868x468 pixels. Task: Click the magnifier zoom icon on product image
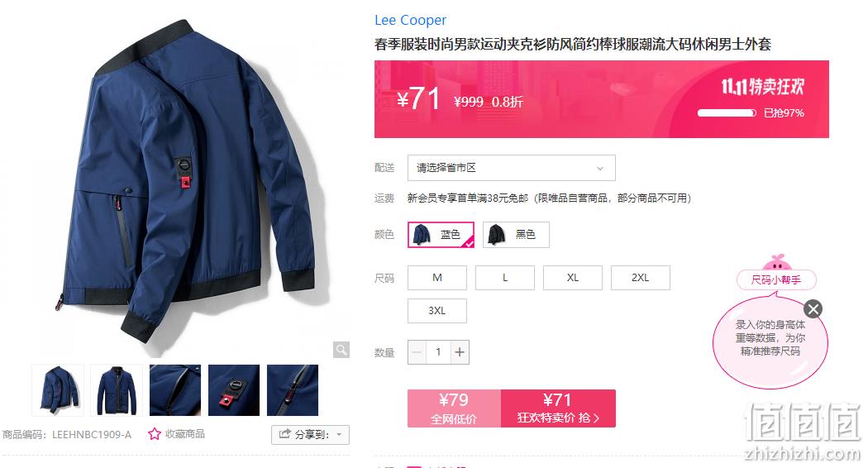(341, 350)
